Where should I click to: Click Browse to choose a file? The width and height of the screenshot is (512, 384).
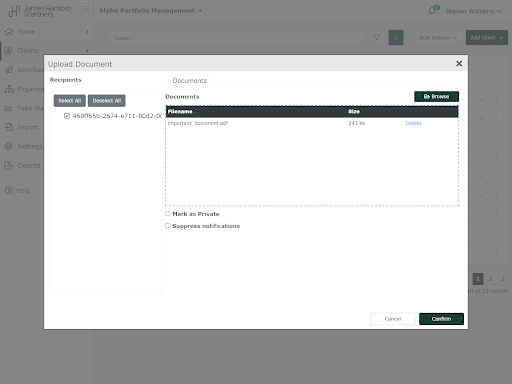coord(436,96)
